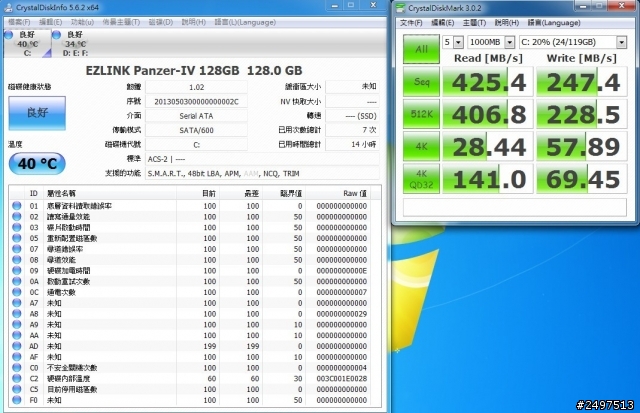The height and width of the screenshot is (413, 640).
Task: Click the empty comment box in CrystalDiskMark
Action: [515, 207]
